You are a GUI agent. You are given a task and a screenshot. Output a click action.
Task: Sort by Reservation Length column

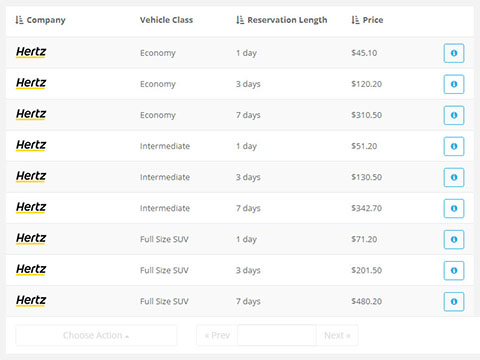(x=282, y=20)
